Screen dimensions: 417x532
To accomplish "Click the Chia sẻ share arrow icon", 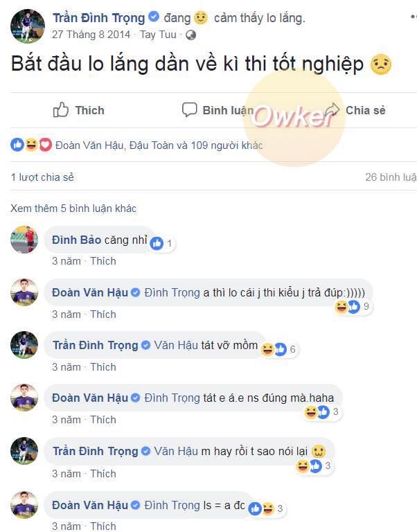I will click(x=332, y=109).
